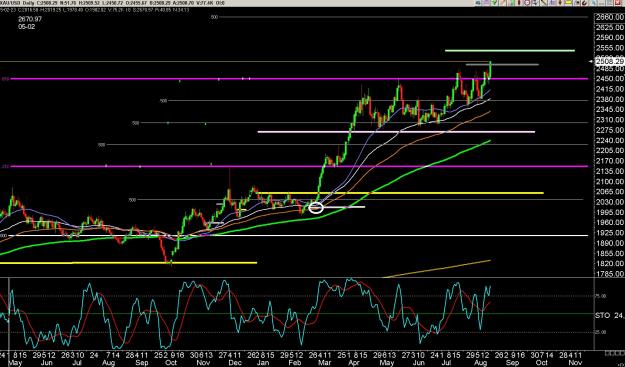
Task: Click the 1925.00 price axis label
Action: coord(609,233)
